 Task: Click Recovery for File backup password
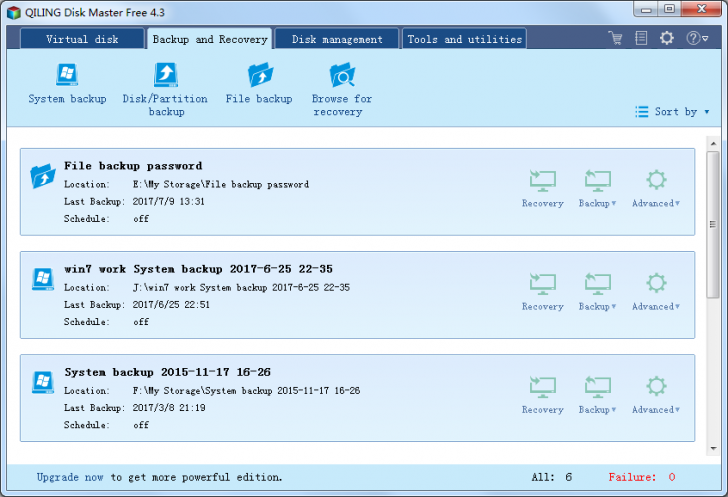(542, 189)
